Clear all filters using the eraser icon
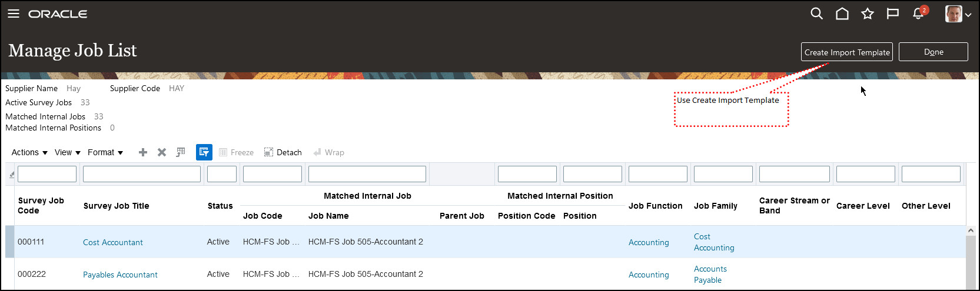This screenshot has width=980, height=291. (x=12, y=174)
